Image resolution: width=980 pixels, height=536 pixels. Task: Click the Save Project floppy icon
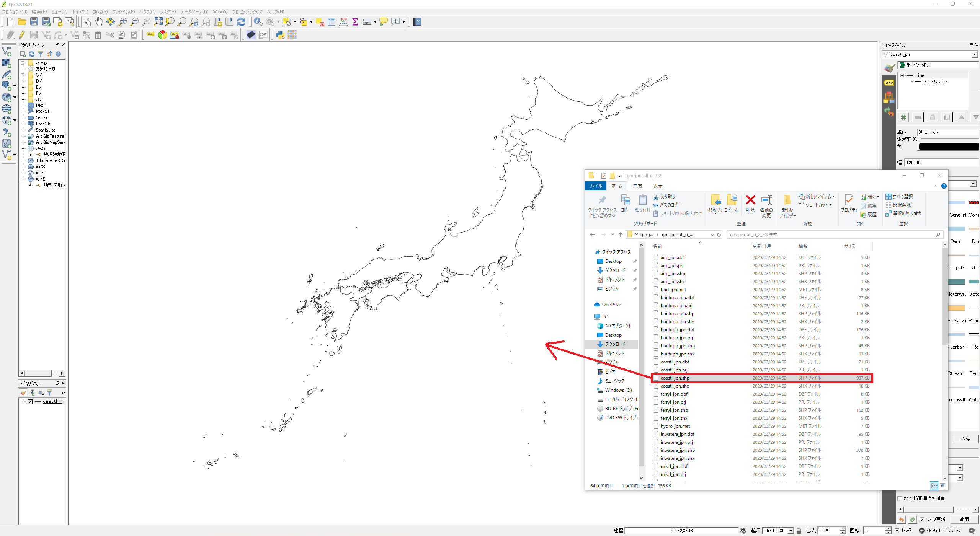(34, 22)
